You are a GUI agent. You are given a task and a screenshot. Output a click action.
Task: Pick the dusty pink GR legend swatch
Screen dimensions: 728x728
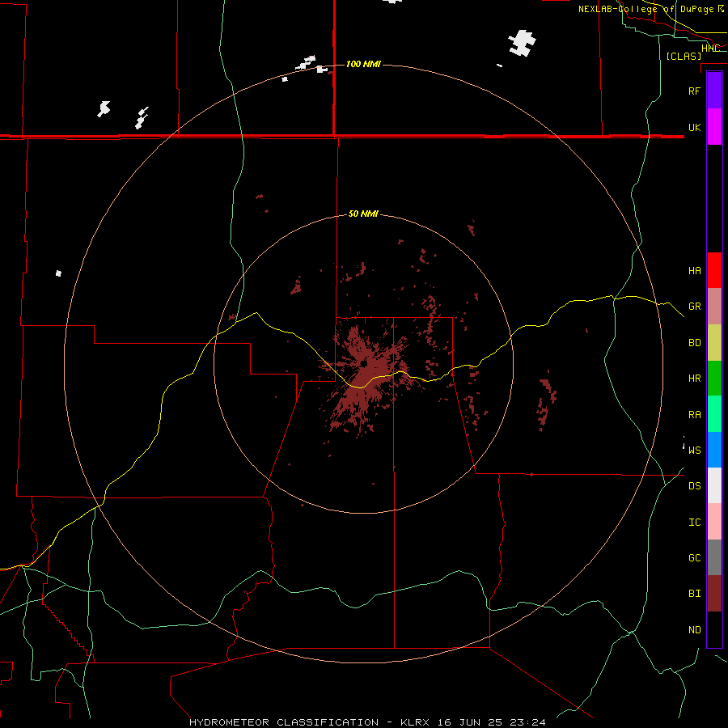pos(714,307)
